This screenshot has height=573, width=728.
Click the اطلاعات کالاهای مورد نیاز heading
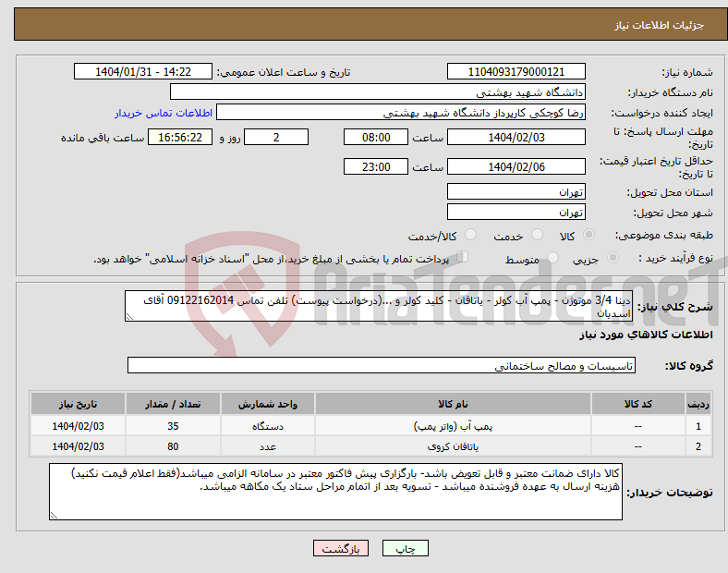pos(646,335)
